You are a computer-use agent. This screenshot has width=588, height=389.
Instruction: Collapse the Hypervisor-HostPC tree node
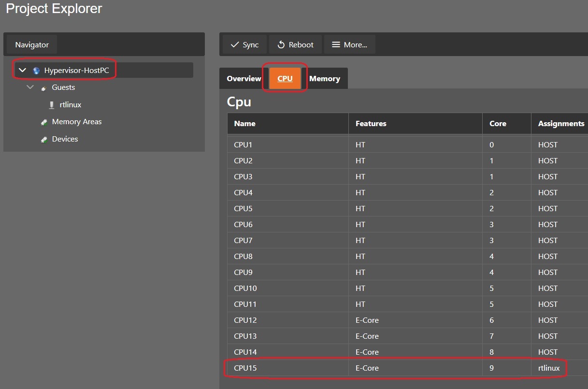22,71
